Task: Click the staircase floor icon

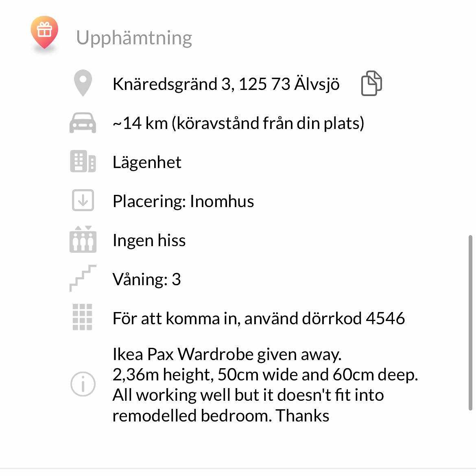Action: tap(83, 278)
